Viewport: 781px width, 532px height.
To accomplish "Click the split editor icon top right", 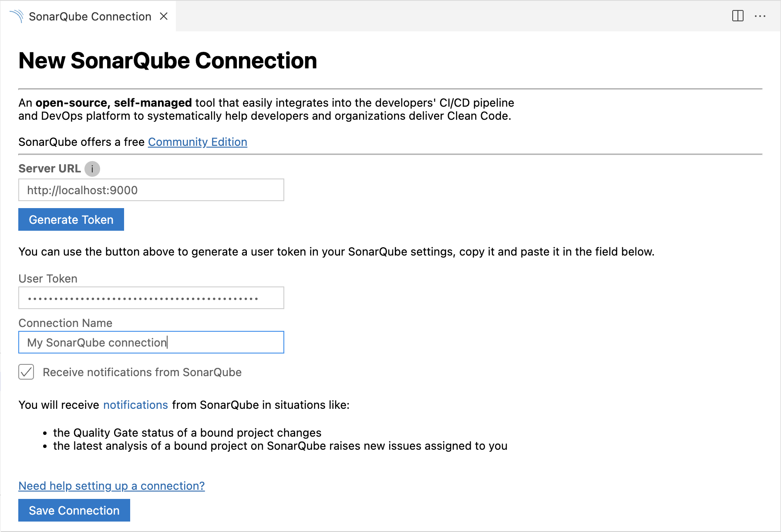I will pos(738,16).
